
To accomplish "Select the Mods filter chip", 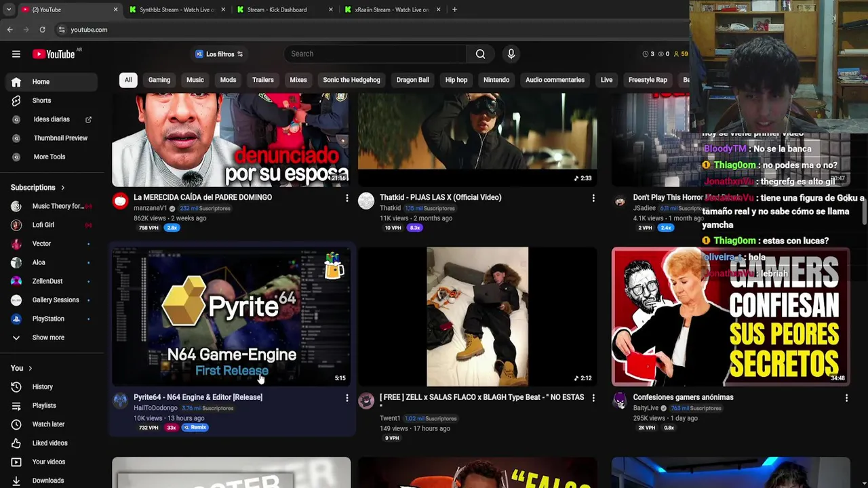I will coord(228,80).
